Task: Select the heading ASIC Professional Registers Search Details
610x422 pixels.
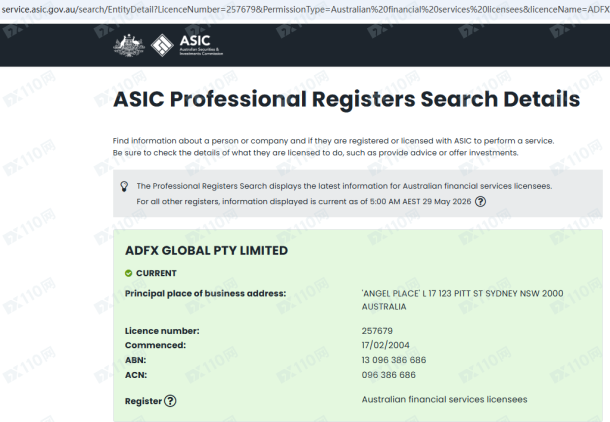Action: [x=347, y=99]
